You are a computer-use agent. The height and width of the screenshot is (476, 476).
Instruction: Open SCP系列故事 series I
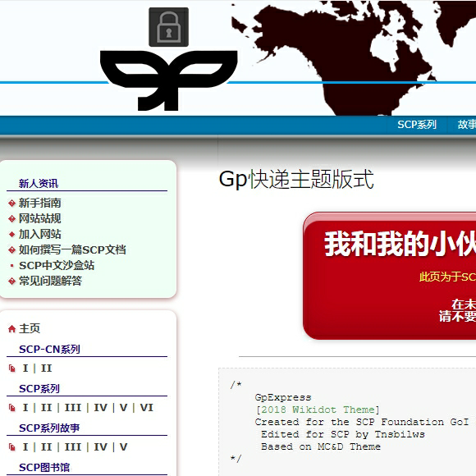[25, 447]
